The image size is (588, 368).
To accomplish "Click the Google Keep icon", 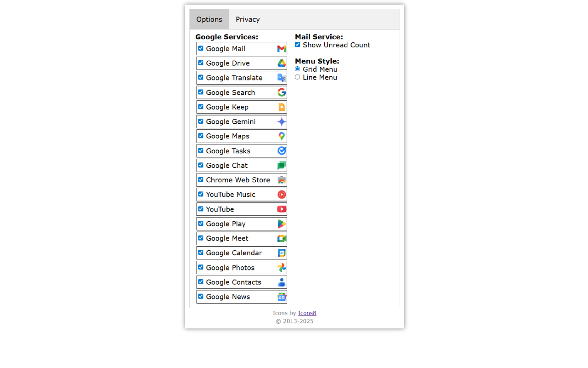I will point(282,107).
